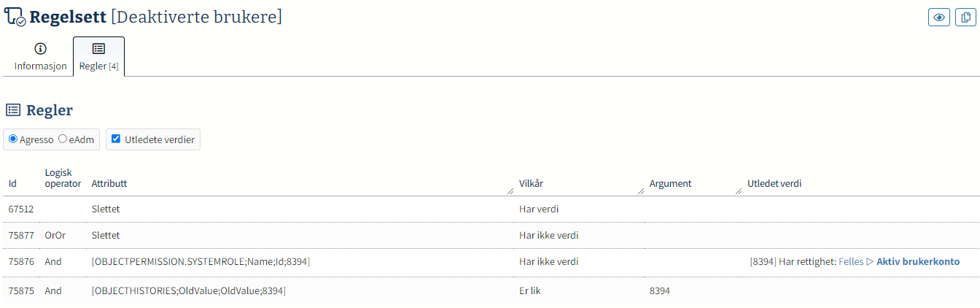Click the list icon on Regler tab

(99, 49)
